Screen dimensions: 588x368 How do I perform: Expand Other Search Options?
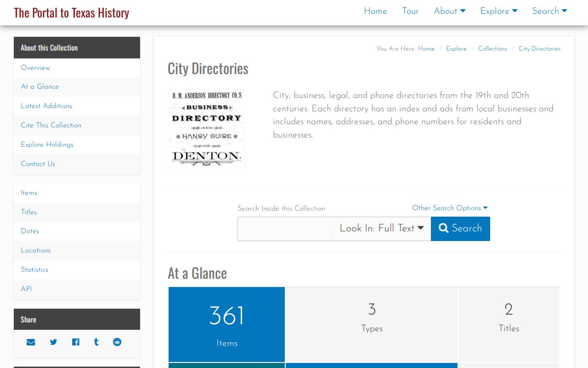click(x=450, y=208)
